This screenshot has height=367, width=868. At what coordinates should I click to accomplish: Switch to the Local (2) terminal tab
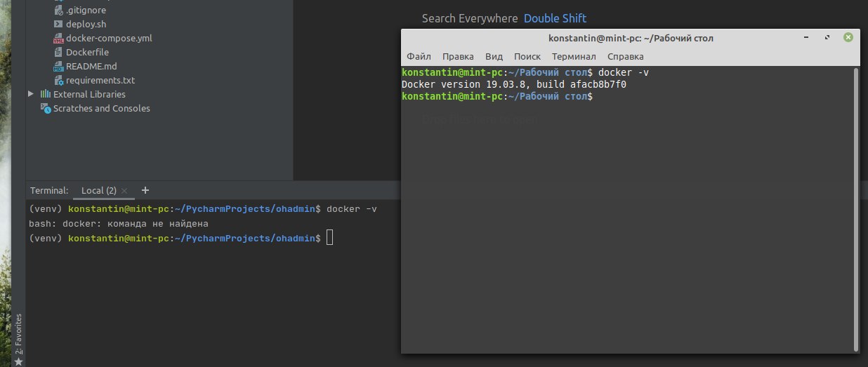click(x=98, y=190)
